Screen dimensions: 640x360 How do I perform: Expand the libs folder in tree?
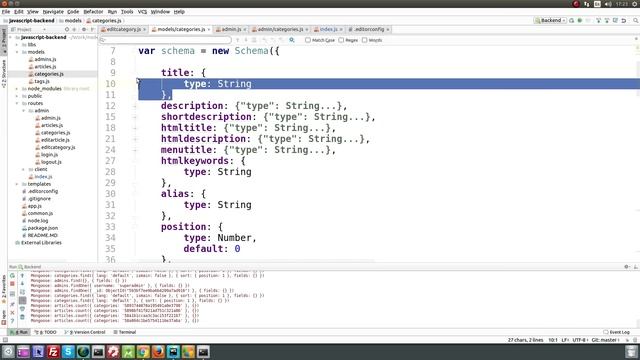tap(18, 45)
